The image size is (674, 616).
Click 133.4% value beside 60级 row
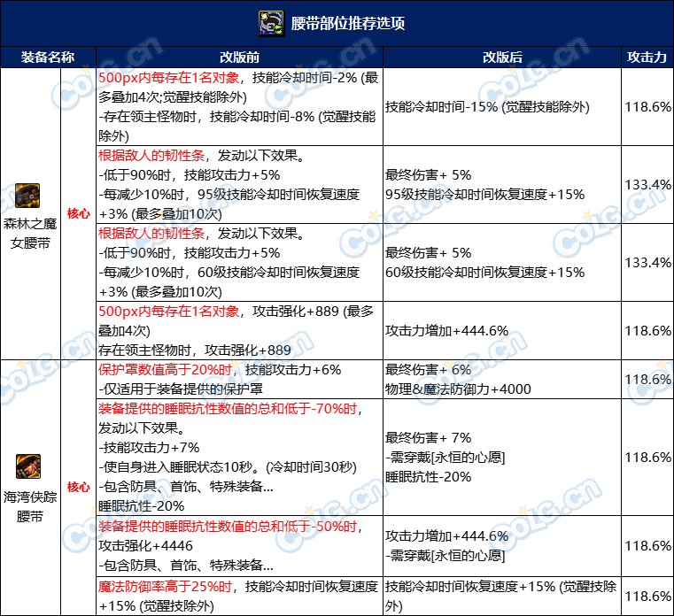[x=647, y=263]
